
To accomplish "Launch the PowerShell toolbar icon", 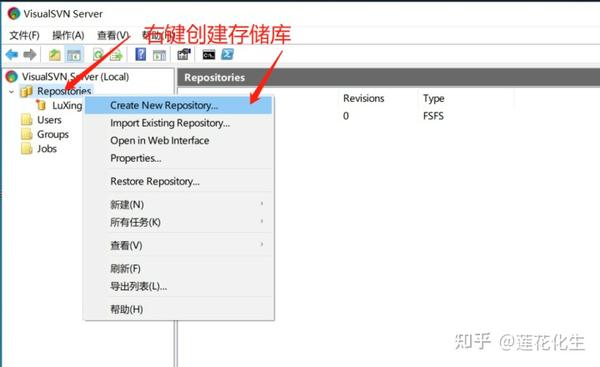I will pyautogui.click(x=227, y=54).
